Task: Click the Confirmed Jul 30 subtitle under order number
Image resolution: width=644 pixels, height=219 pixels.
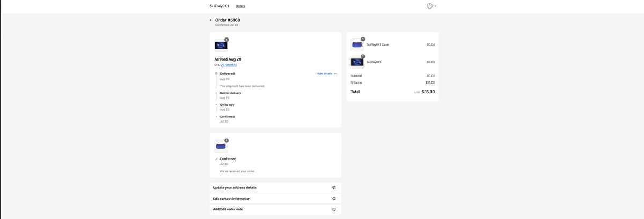Action: 226,25
